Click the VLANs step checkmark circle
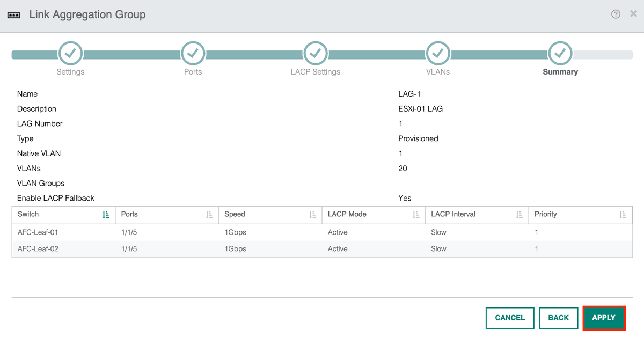 click(438, 54)
